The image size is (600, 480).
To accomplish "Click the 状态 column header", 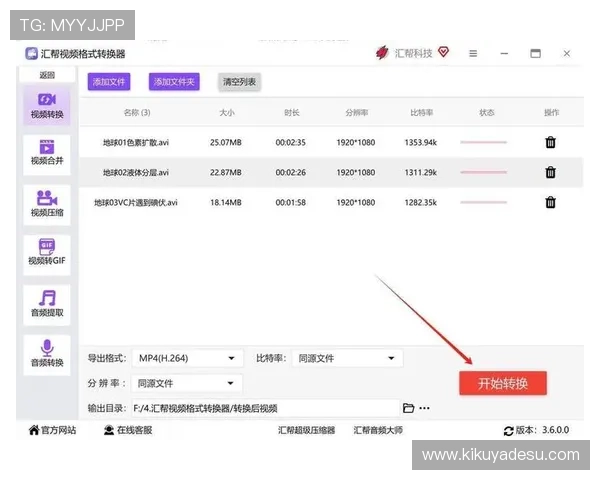I will click(x=487, y=113).
